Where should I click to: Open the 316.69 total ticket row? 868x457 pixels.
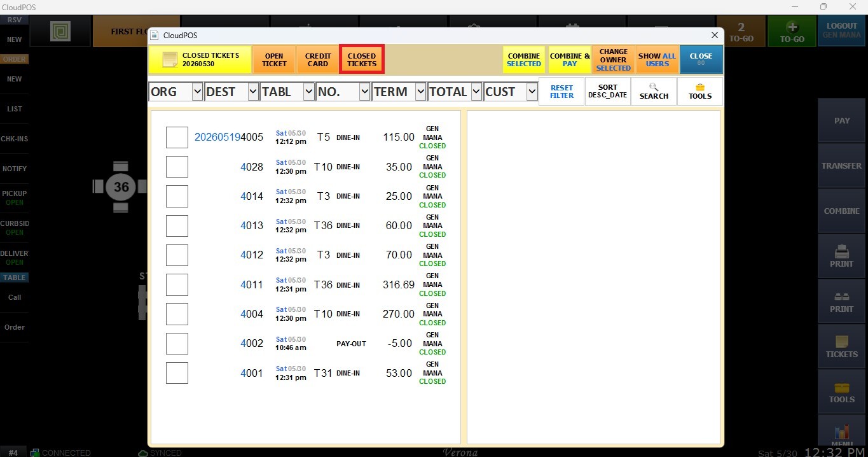[x=305, y=285]
